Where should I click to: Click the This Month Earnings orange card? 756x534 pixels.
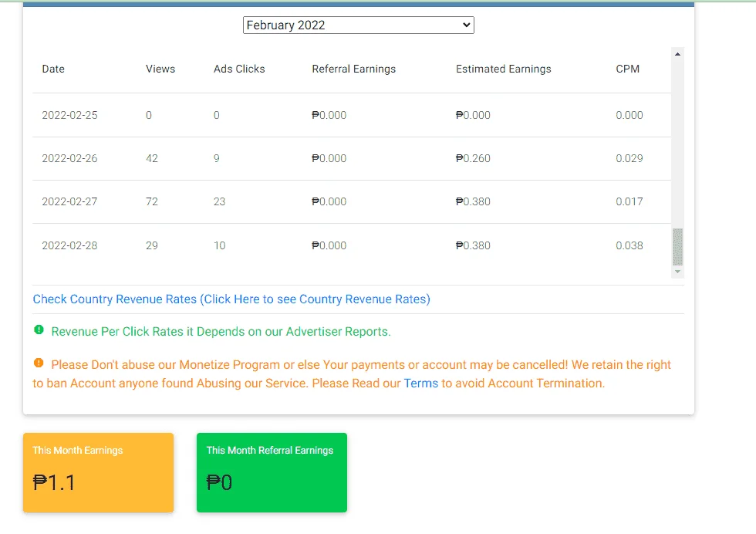99,472
